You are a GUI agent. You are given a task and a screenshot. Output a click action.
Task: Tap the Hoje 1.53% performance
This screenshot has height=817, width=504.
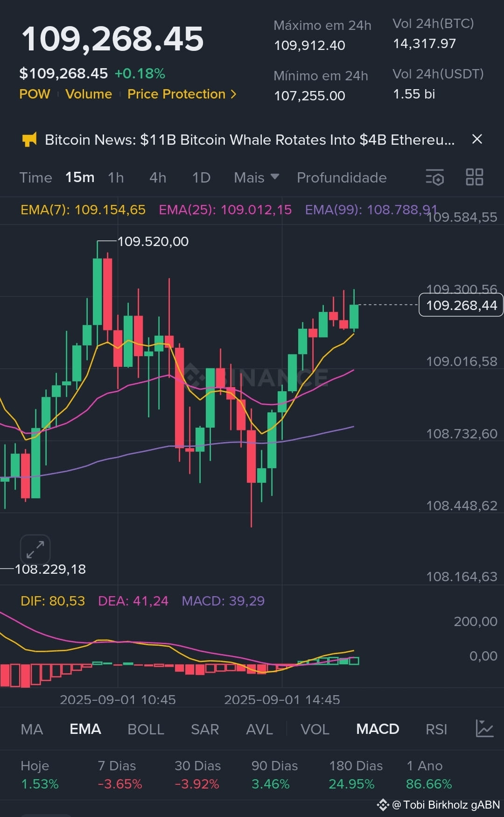pyautogui.click(x=40, y=775)
